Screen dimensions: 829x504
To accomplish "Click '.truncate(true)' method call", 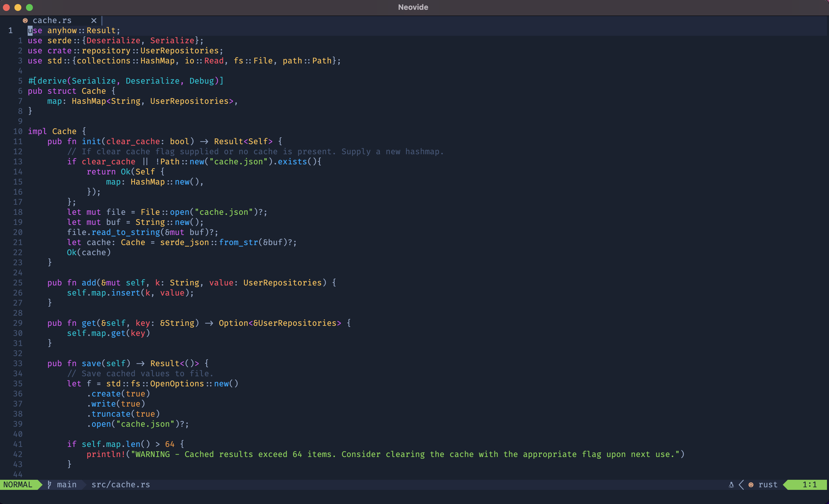I will (x=123, y=414).
